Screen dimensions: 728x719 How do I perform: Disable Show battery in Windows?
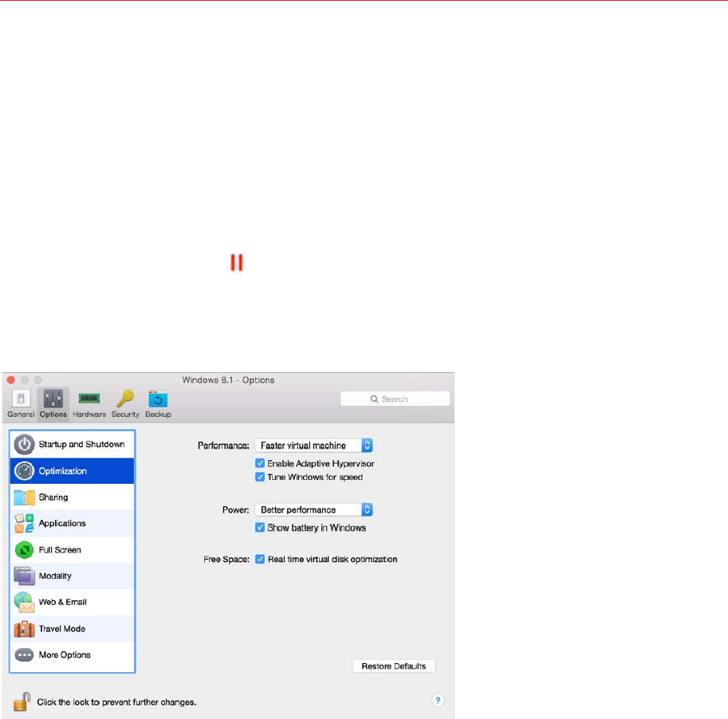(260, 528)
